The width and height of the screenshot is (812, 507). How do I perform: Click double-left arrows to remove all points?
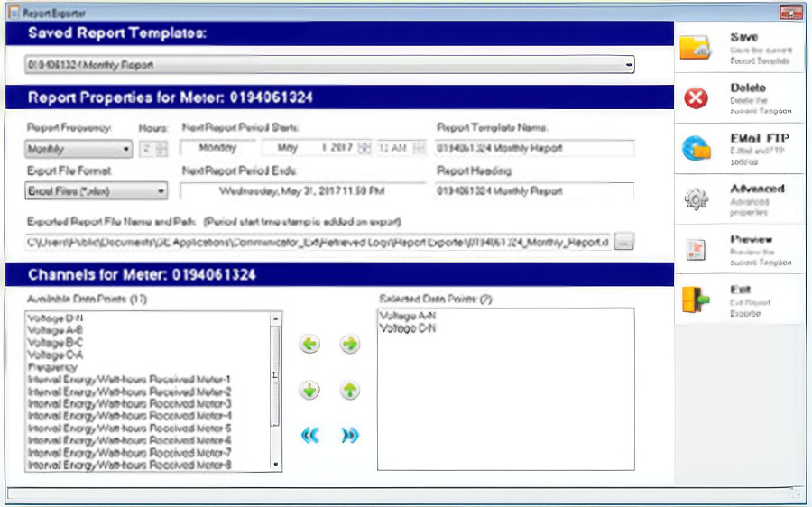(309, 435)
